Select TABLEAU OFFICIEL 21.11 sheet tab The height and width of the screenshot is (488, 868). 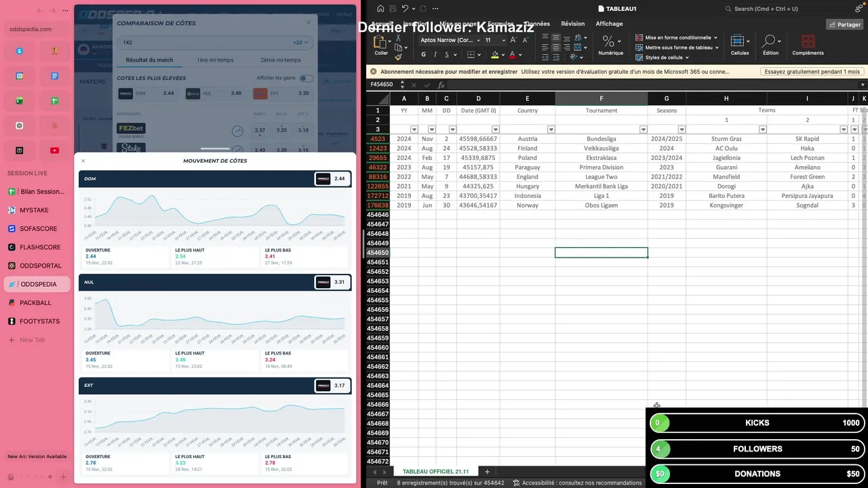click(435, 472)
